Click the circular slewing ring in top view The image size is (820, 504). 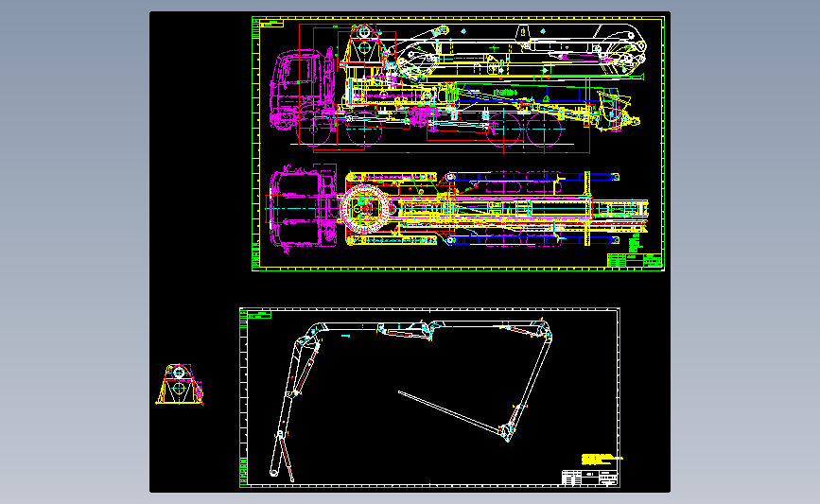[x=366, y=209]
